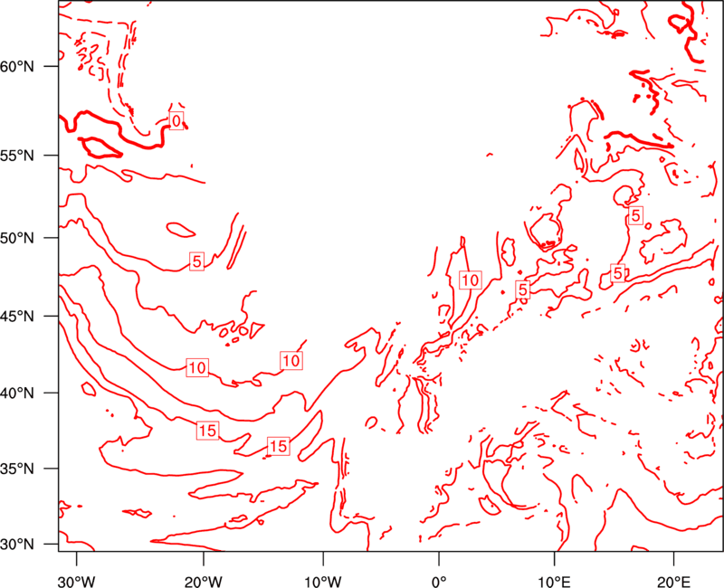
Task: Click the boxed contour label reading 0
Action: pyautogui.click(x=176, y=120)
